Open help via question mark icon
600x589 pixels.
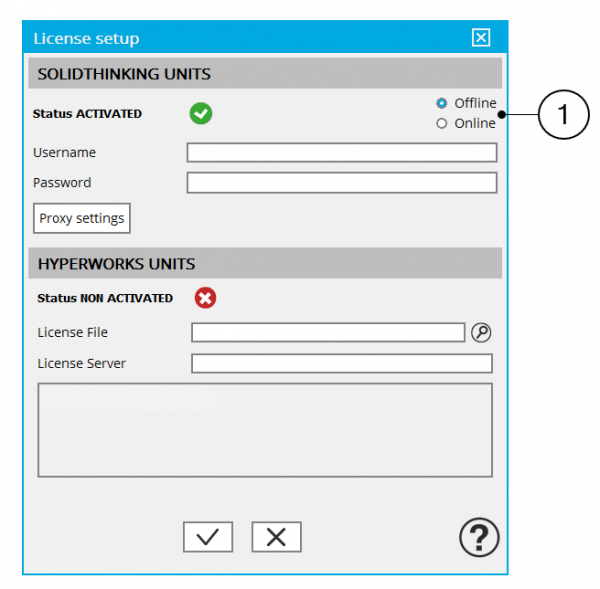479,537
